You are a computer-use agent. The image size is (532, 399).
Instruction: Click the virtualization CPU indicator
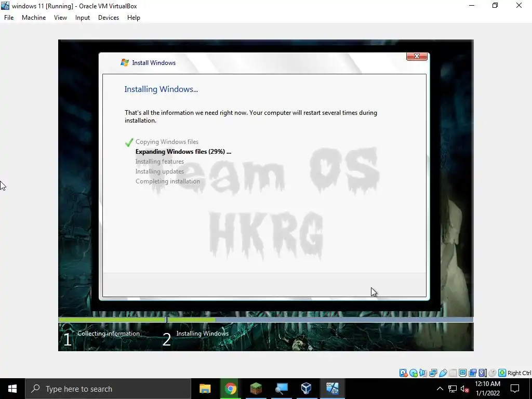[483, 373]
